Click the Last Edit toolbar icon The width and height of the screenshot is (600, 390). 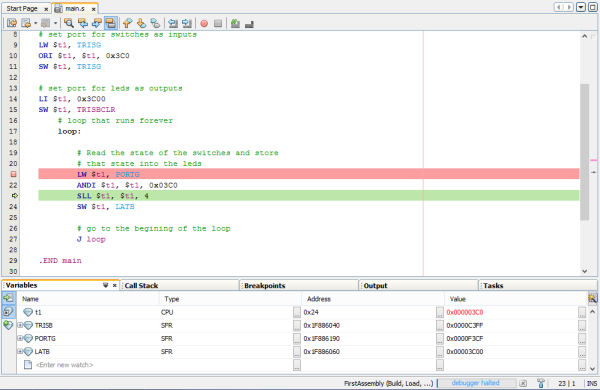(12, 23)
